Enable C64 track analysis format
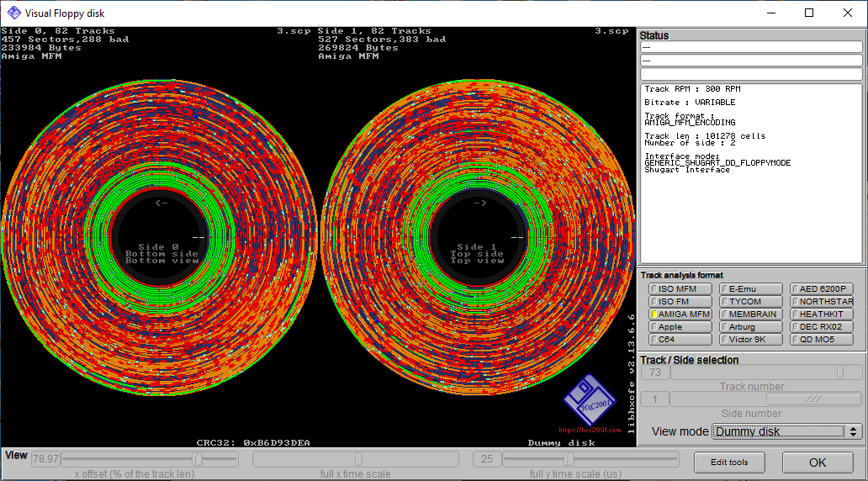The width and height of the screenshot is (868, 481). (680, 340)
